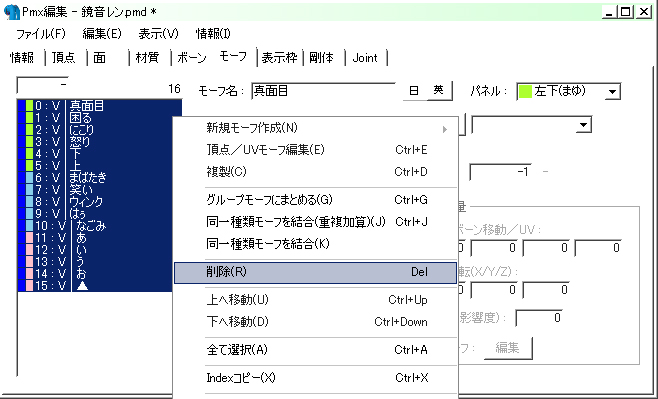Select morph row 6 まばたき

coord(95,177)
